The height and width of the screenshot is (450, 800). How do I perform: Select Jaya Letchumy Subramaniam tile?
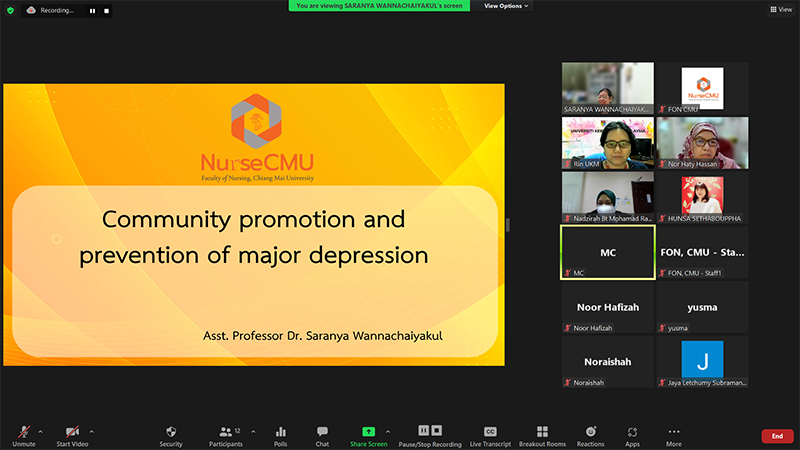[702, 362]
